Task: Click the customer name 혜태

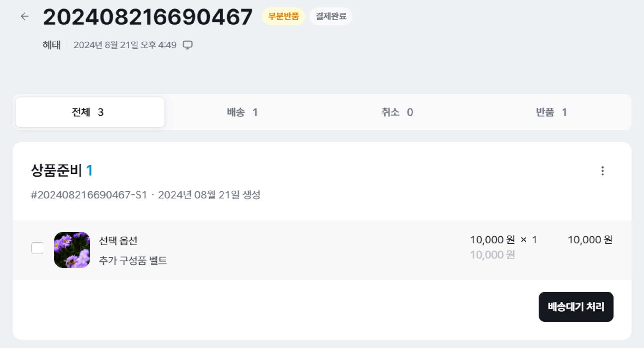Action: click(x=52, y=45)
